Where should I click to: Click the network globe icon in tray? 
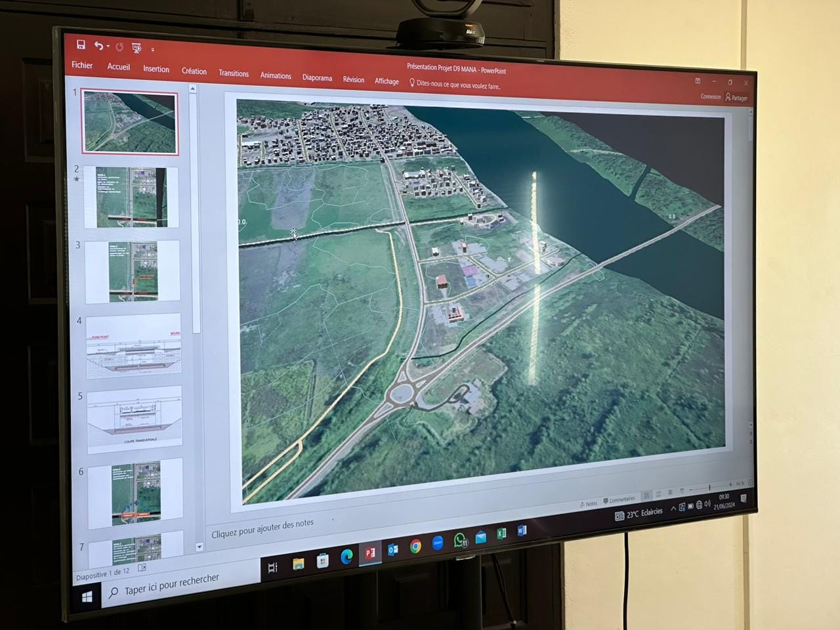pos(699,505)
